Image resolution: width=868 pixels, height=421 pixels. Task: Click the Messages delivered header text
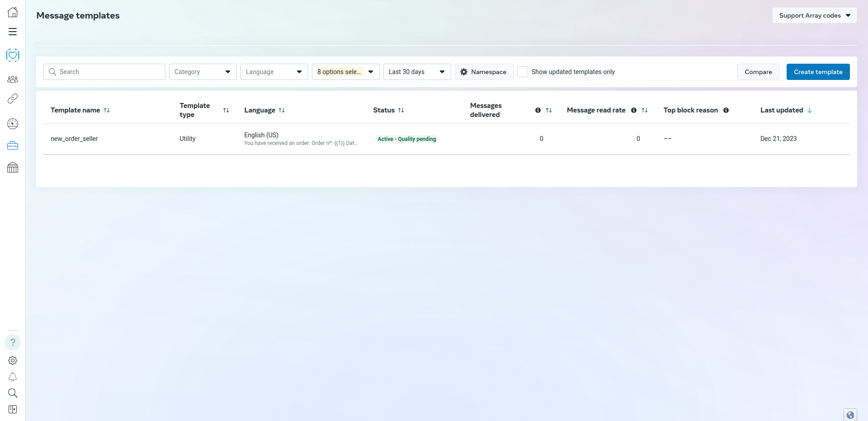[x=486, y=110]
